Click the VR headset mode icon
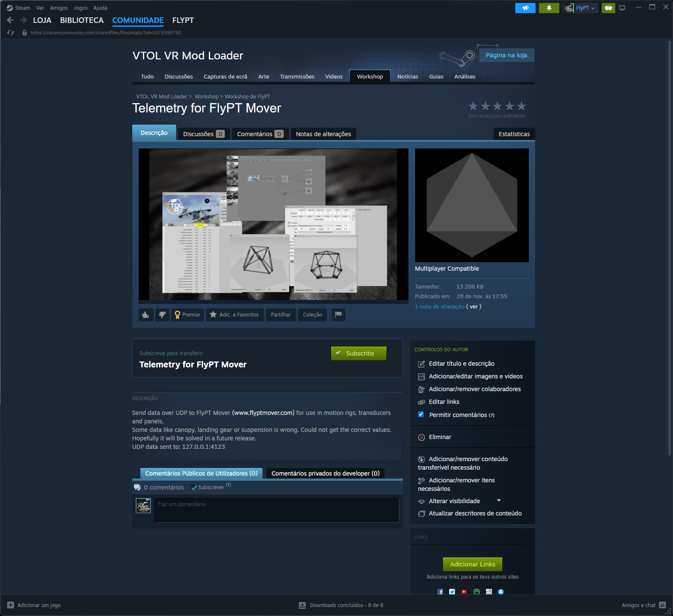Image resolution: width=673 pixels, height=616 pixels. [608, 8]
